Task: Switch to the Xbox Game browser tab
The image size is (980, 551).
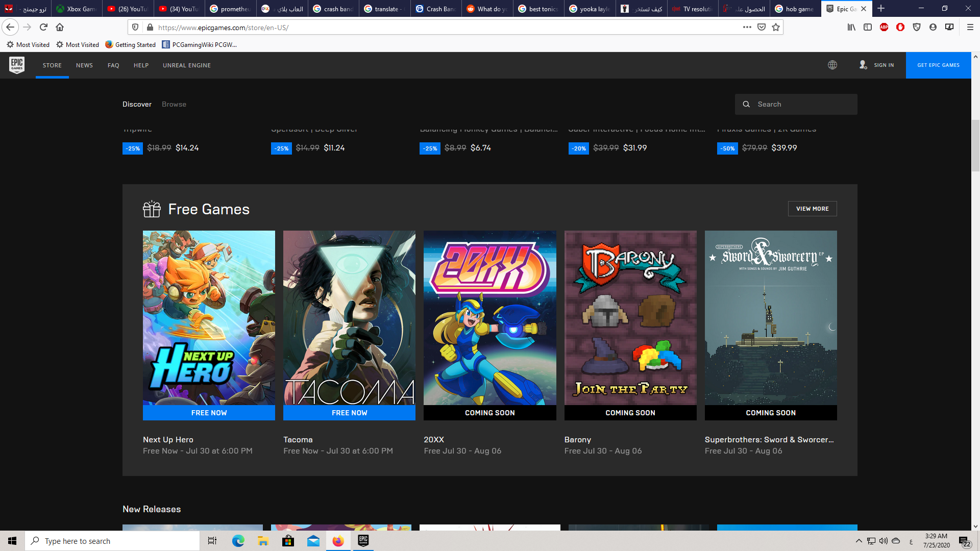Action: (77, 9)
